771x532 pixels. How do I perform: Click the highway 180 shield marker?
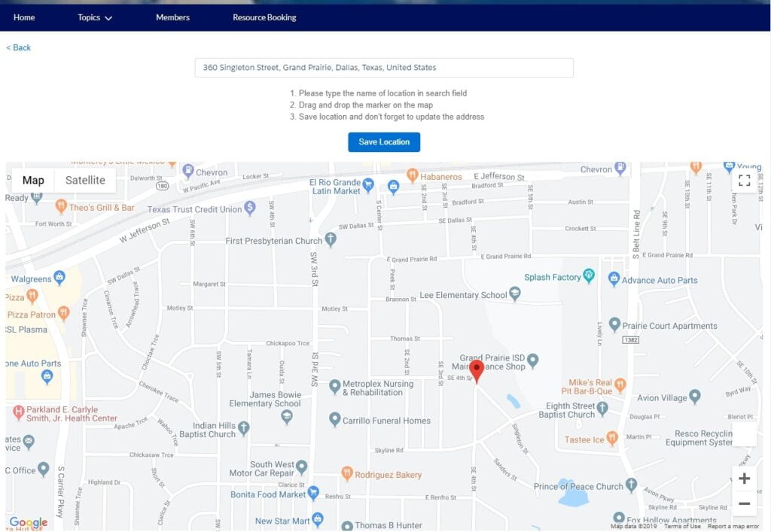coord(163,186)
